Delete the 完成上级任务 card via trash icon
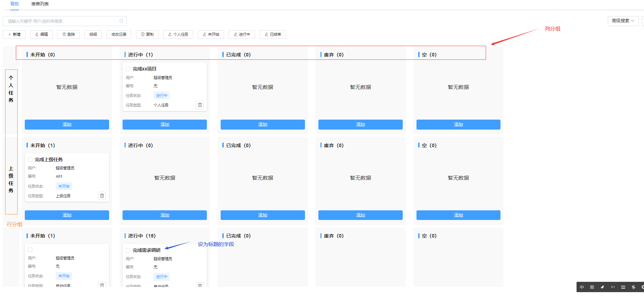Image resolution: width=644 pixels, height=299 pixels. pos(102,196)
